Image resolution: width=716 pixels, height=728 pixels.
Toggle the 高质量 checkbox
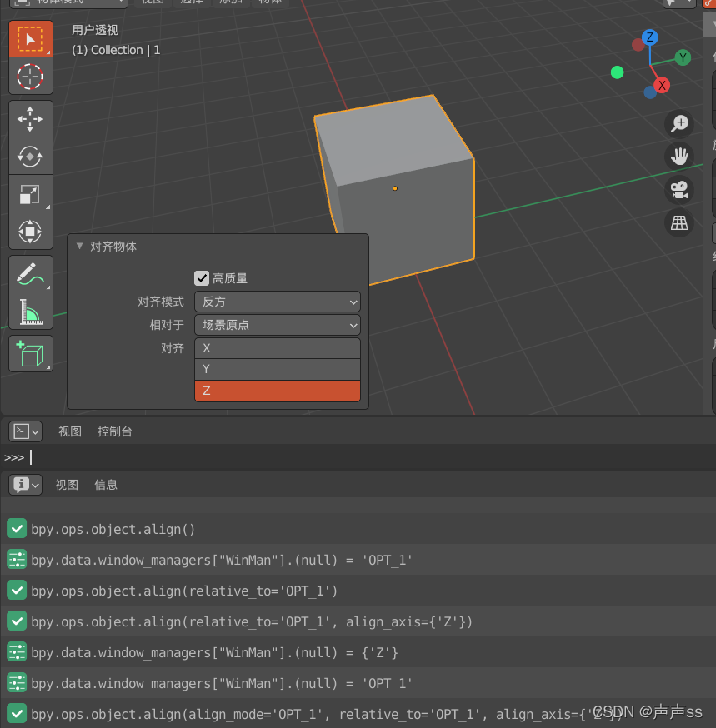[202, 278]
